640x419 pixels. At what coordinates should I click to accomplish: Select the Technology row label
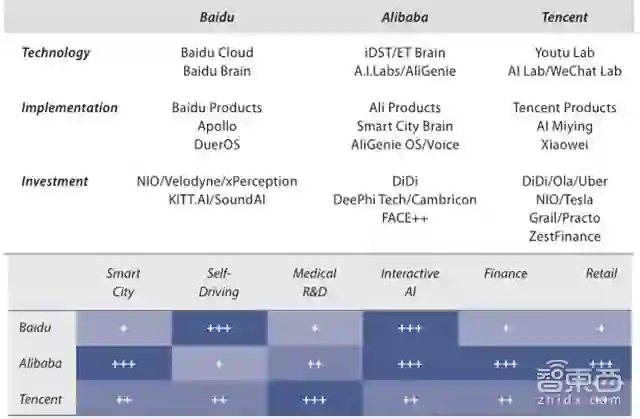click(56, 52)
